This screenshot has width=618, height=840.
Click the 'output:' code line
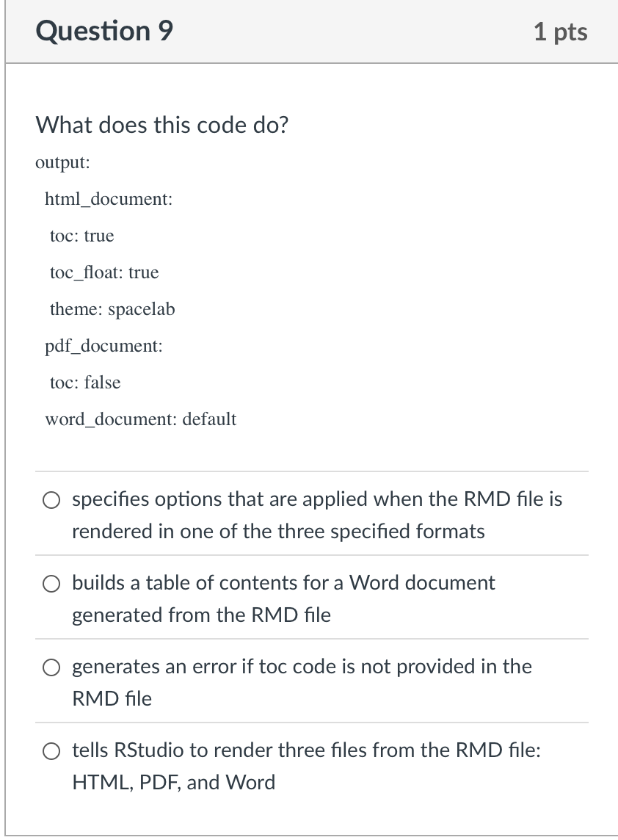tap(62, 163)
